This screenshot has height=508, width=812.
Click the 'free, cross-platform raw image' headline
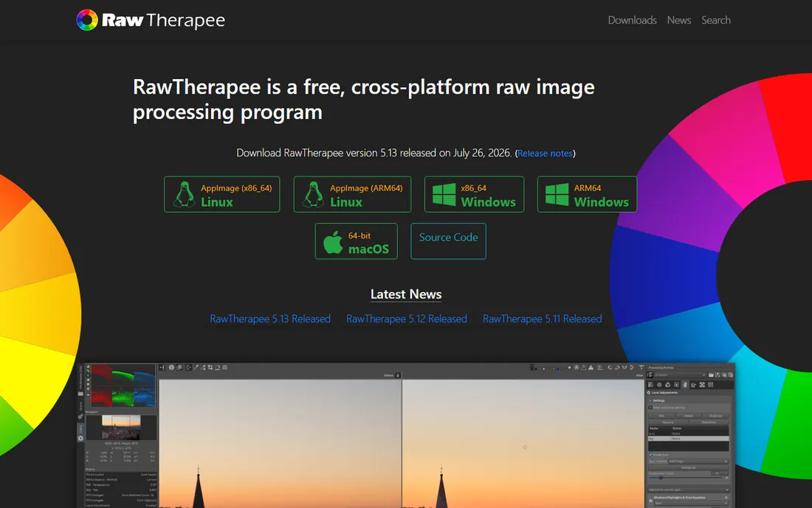click(363, 99)
